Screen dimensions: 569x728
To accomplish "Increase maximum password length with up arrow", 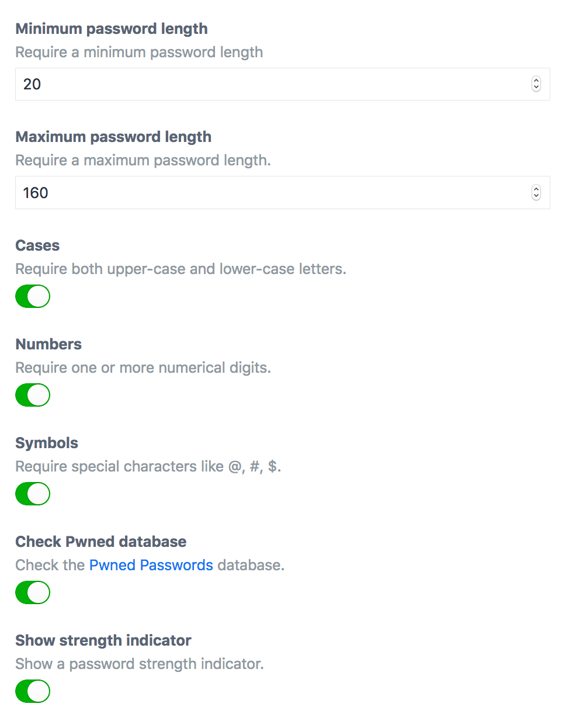I will pos(536,189).
